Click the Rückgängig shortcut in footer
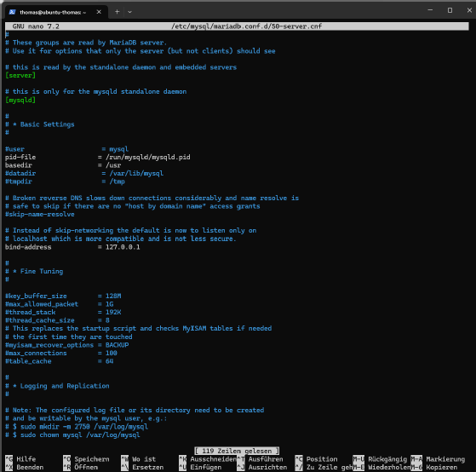This screenshot has width=476, height=472. coord(380,459)
